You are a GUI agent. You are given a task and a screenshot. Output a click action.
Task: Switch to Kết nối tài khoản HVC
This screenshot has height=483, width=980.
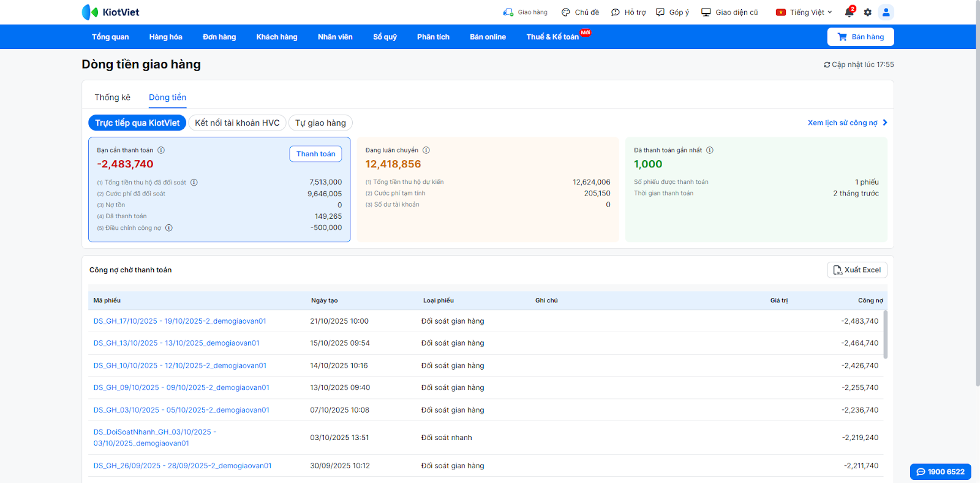click(237, 123)
